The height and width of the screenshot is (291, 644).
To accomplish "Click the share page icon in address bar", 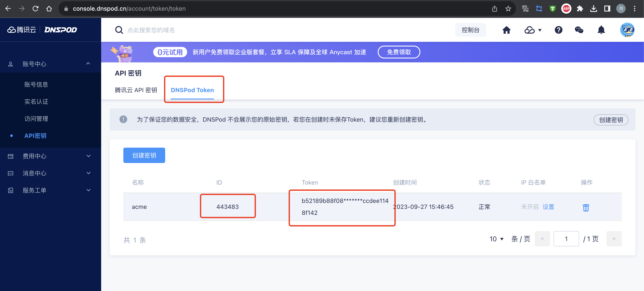I will [x=494, y=9].
